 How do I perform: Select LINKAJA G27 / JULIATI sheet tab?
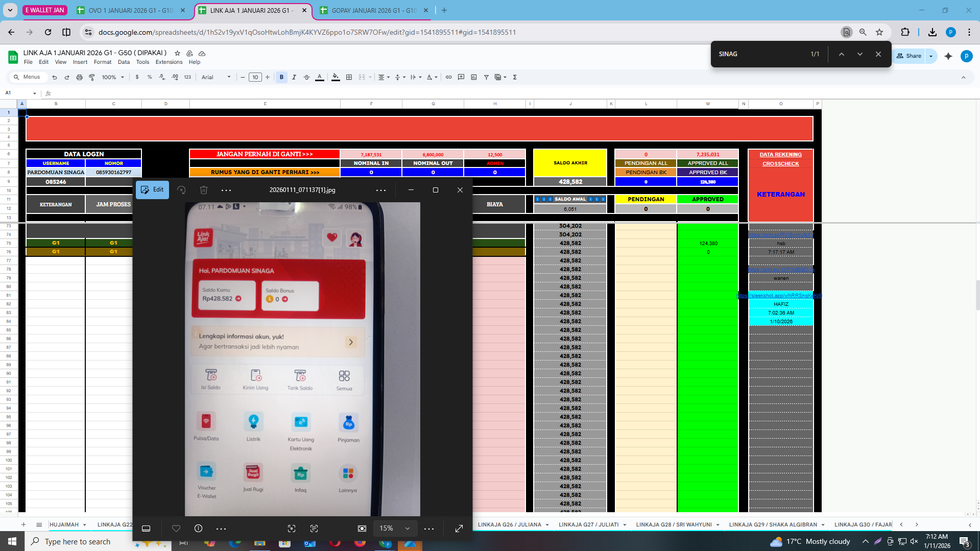[588, 524]
